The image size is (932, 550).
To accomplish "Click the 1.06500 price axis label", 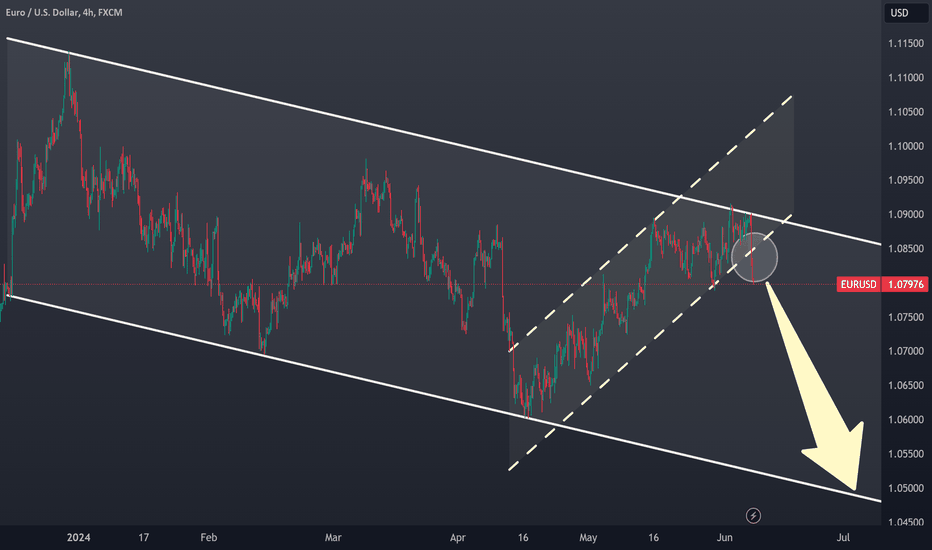I will [x=906, y=385].
